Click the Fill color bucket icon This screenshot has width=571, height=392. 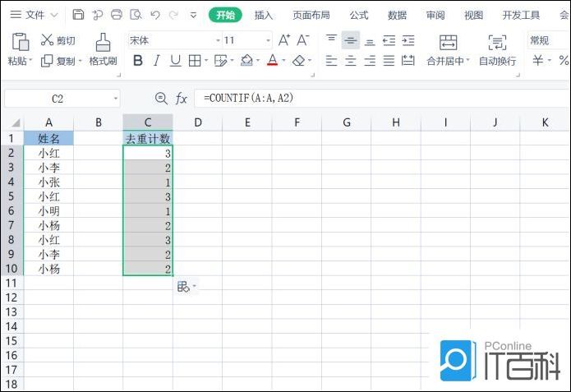coord(247,61)
